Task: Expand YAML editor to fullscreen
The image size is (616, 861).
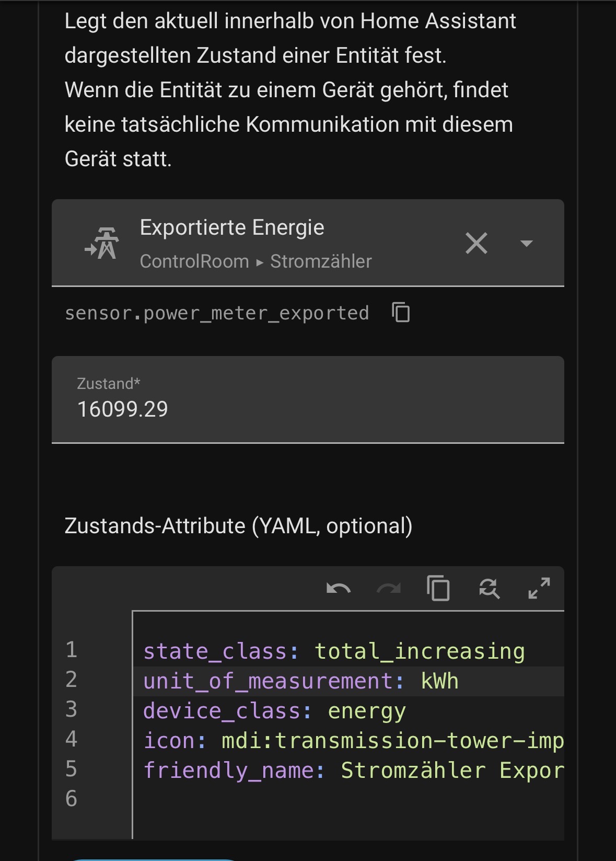Action: point(539,589)
